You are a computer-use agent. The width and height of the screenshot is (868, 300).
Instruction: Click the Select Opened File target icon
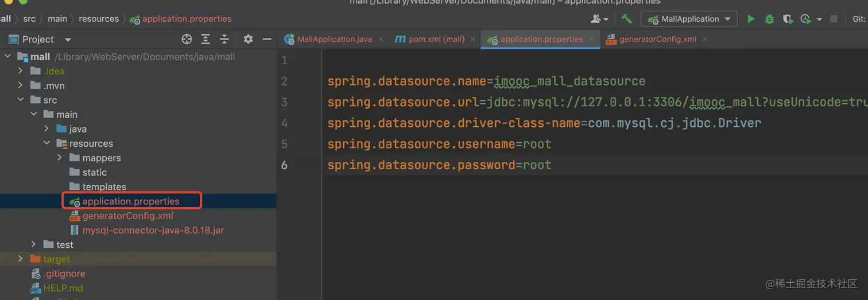pos(187,39)
